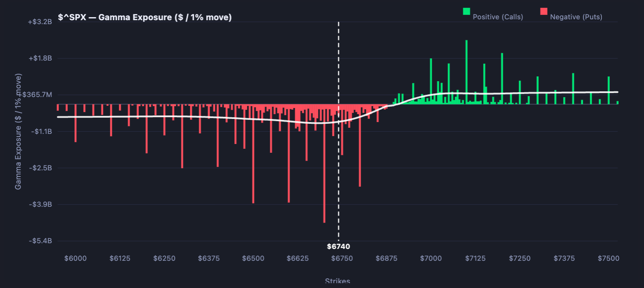Screen dimensions: 644x288
Task: Click the $6625 strike axis label
Action: (297, 258)
